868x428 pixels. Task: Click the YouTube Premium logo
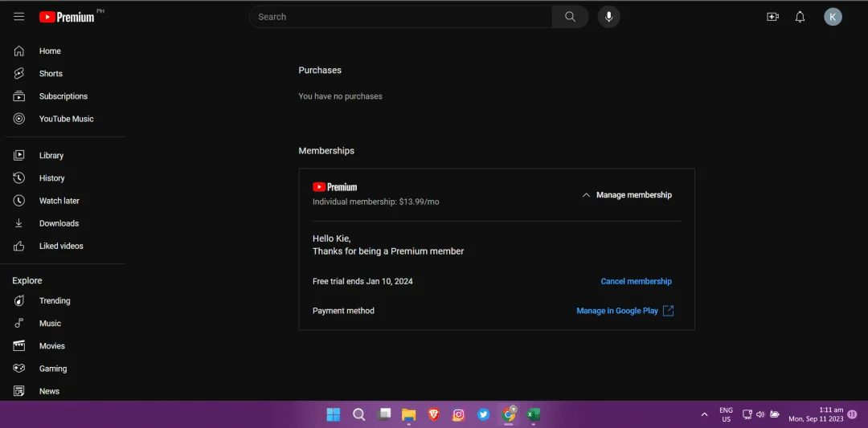click(x=67, y=17)
